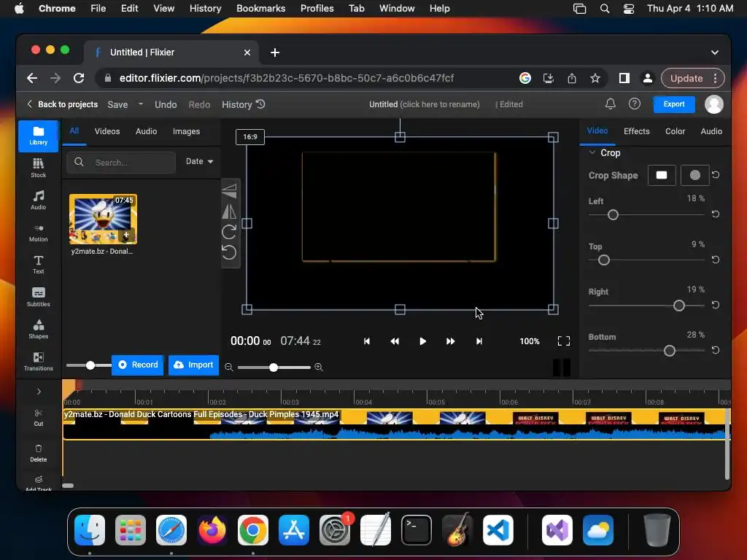This screenshot has width=747, height=560.
Task: Enter fullscreen preview
Action: click(x=564, y=341)
